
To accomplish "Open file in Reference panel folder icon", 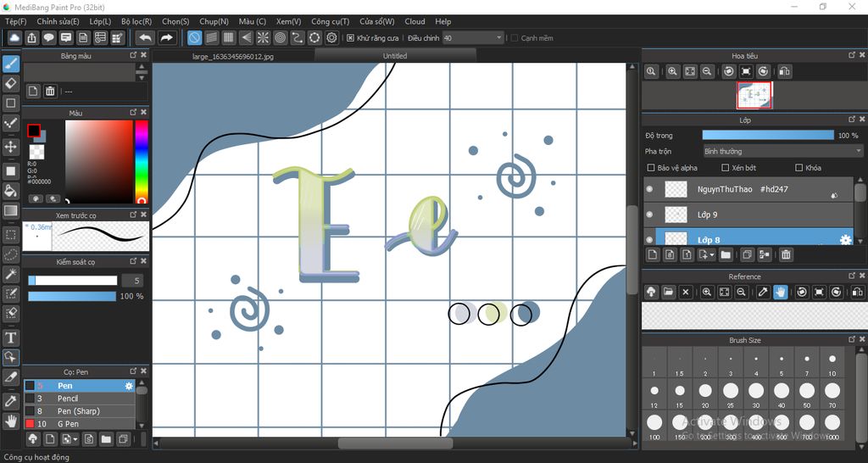I will (x=668, y=292).
